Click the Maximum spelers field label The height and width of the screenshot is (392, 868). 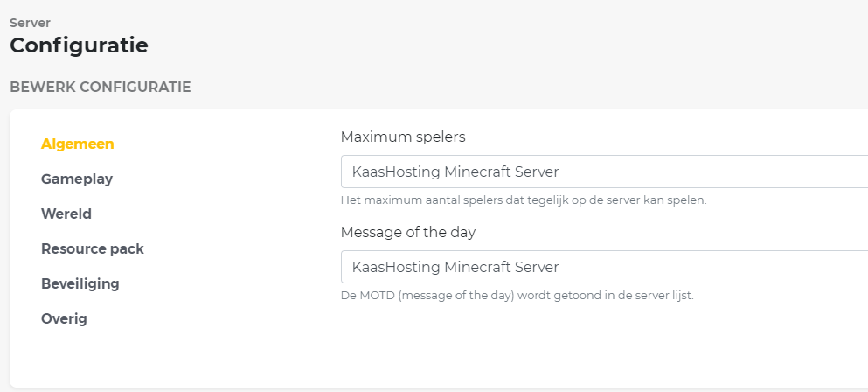tap(403, 136)
